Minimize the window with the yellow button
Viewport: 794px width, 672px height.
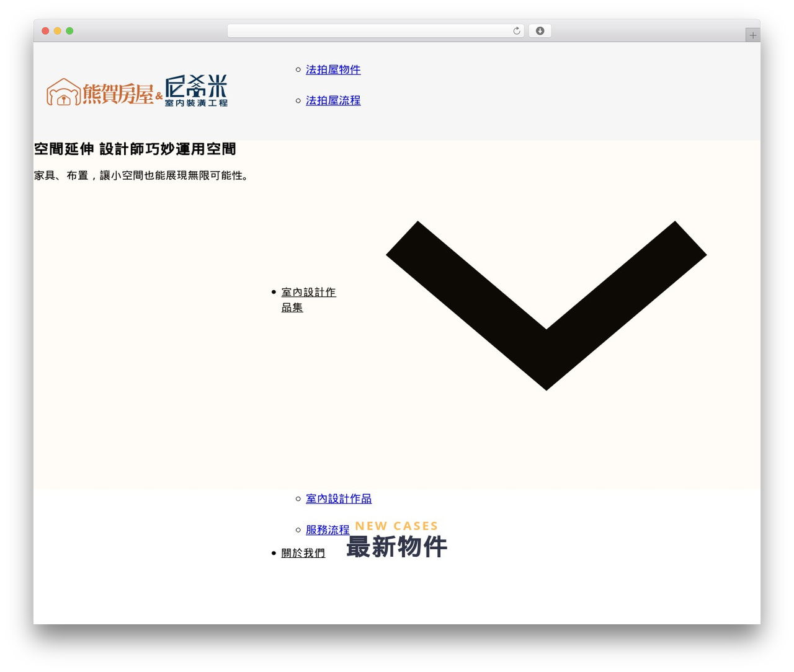58,31
